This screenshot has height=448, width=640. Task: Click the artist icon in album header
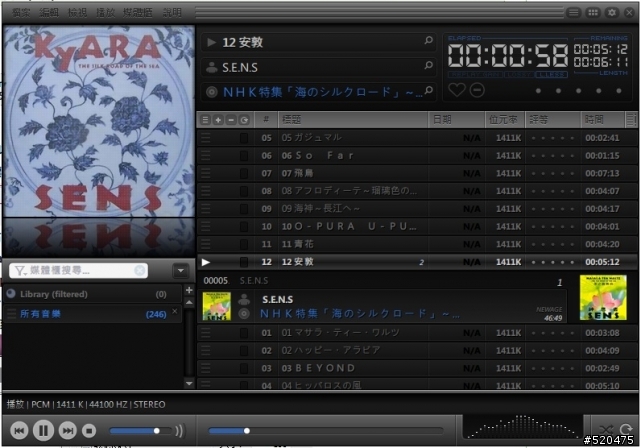tap(244, 299)
